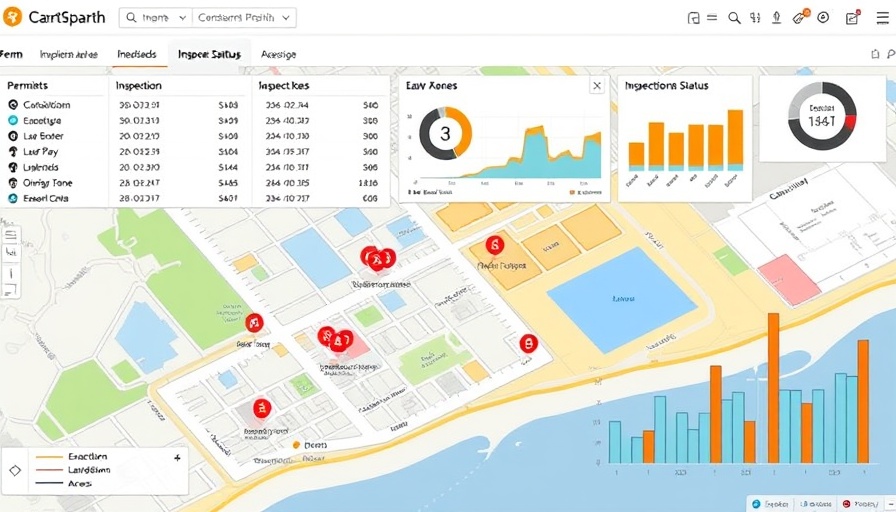Viewport: 896px width, 512px height.
Task: Click the red map pin at Fiaoet Foigen
Action: click(x=495, y=246)
